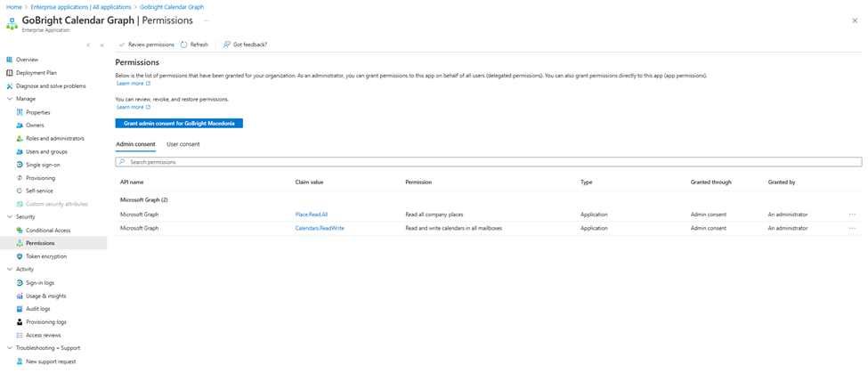Viewport: 868px width, 373px height.
Task: Click the Search permissions input field
Action: [x=490, y=162]
